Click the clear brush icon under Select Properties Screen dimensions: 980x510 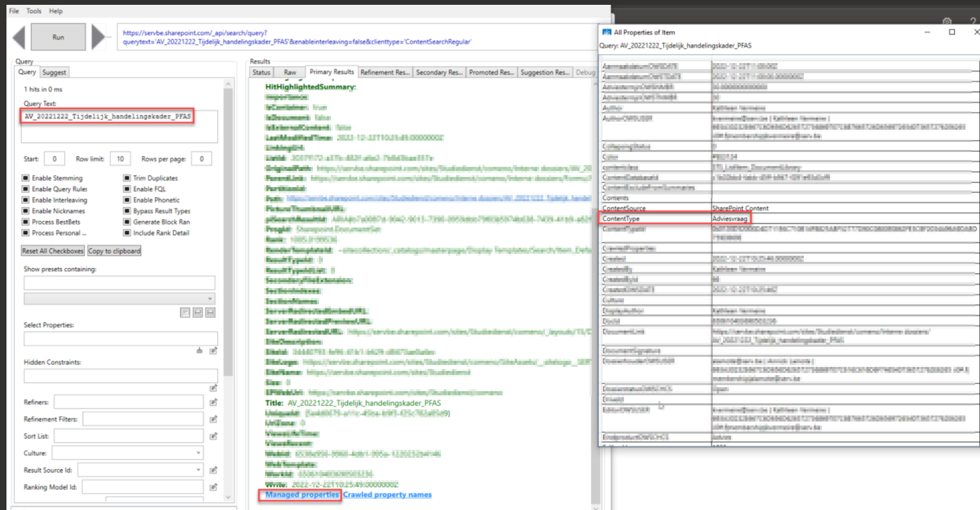200,350
